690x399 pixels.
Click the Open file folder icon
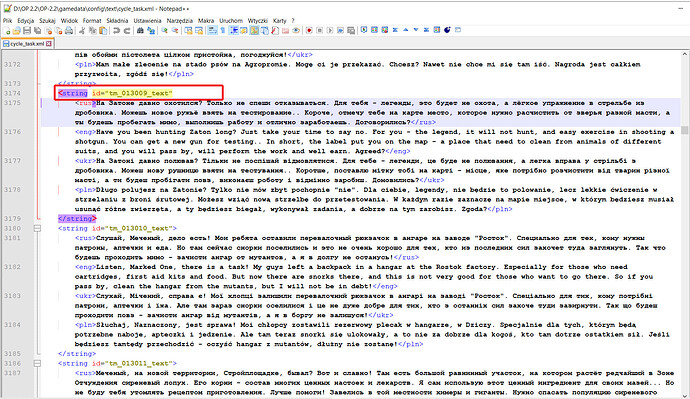17,30
